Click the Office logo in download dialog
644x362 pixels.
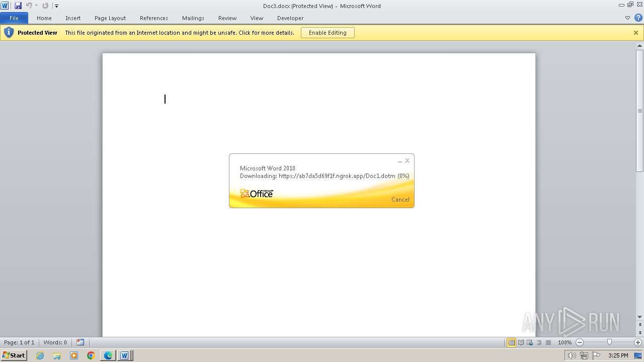pyautogui.click(x=257, y=194)
